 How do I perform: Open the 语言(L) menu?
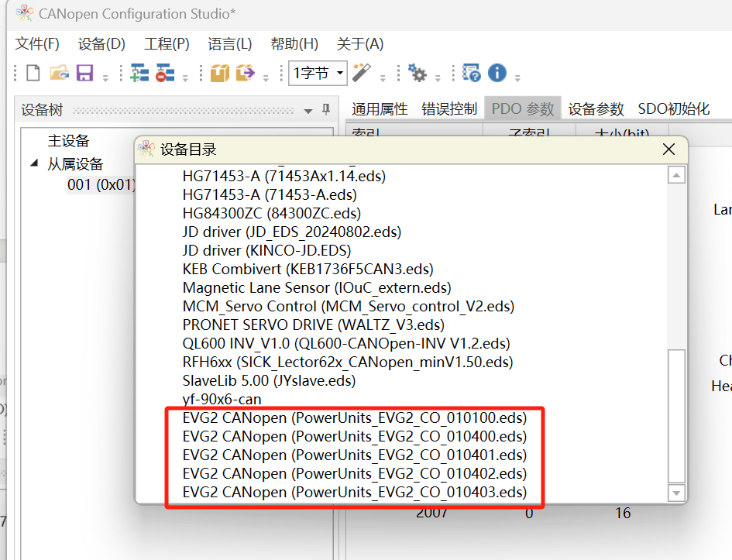pyautogui.click(x=230, y=44)
